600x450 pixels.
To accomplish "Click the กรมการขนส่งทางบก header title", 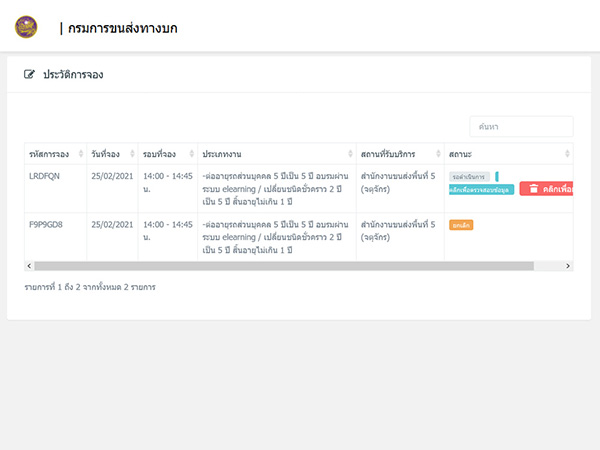I will (x=122, y=28).
